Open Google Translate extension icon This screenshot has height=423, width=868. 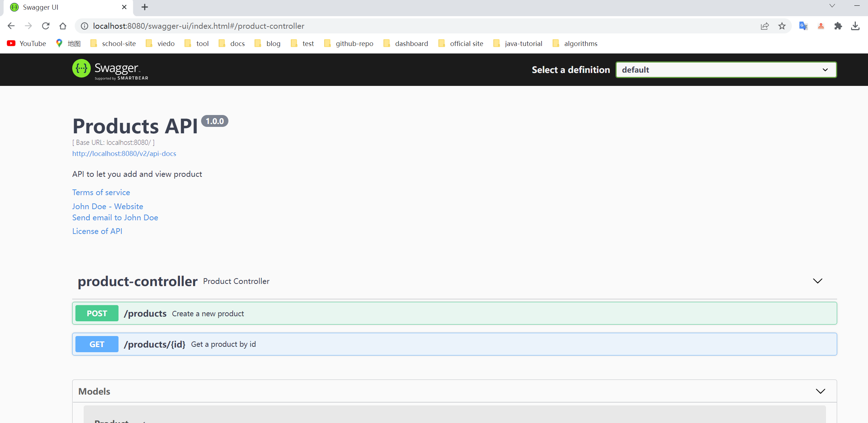pyautogui.click(x=803, y=26)
